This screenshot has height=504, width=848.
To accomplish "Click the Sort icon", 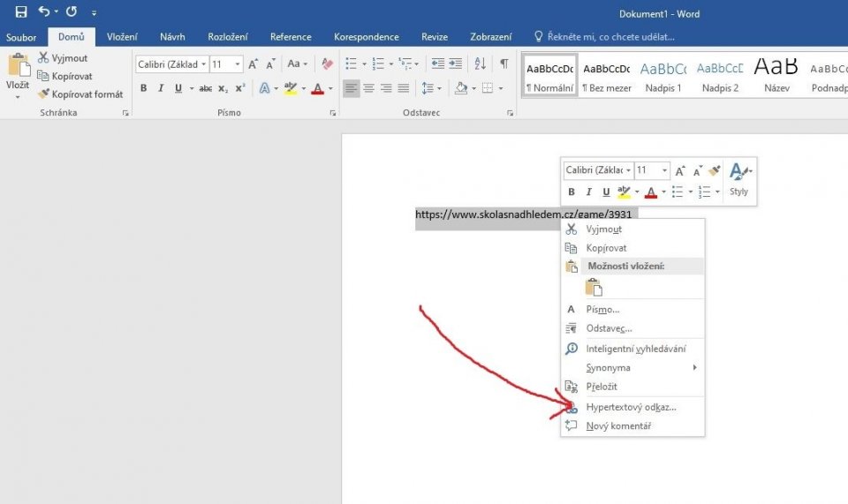I will click(480, 64).
